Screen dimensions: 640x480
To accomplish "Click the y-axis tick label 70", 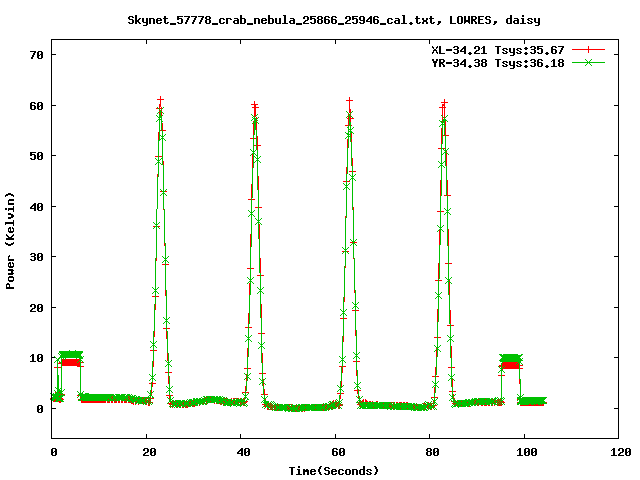I will coord(36,55).
